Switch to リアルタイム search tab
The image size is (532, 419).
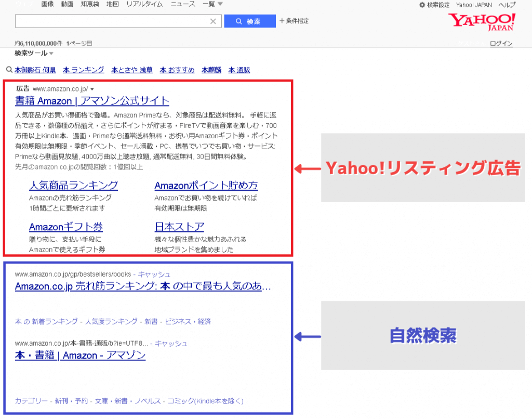[x=144, y=4]
